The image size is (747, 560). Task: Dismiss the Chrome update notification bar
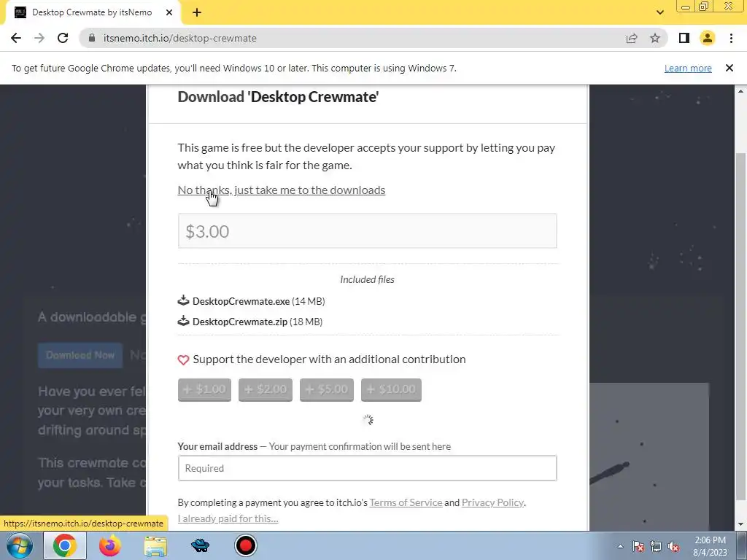729,68
